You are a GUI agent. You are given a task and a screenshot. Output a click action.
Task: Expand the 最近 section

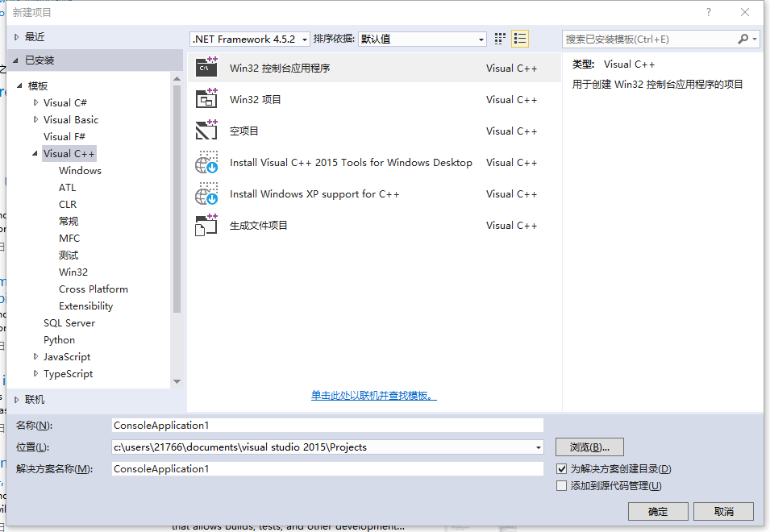coord(17,37)
